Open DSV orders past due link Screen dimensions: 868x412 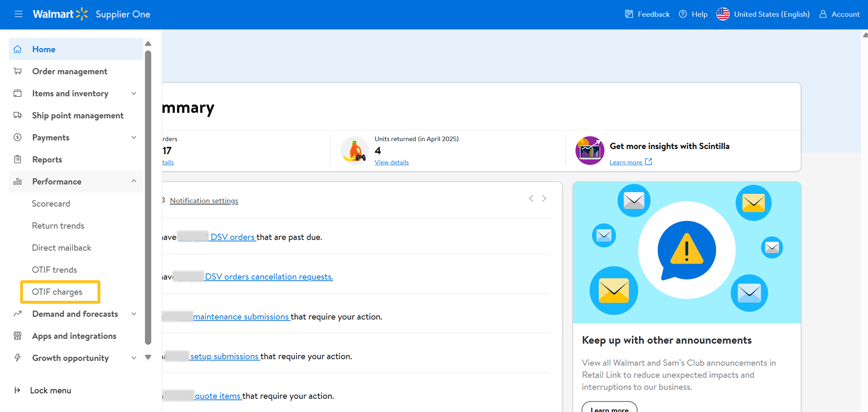tap(232, 237)
